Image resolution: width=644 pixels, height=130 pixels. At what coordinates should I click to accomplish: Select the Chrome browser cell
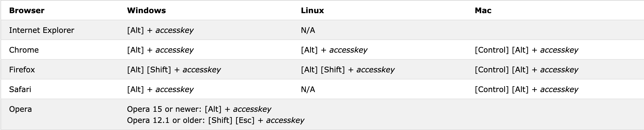24,50
